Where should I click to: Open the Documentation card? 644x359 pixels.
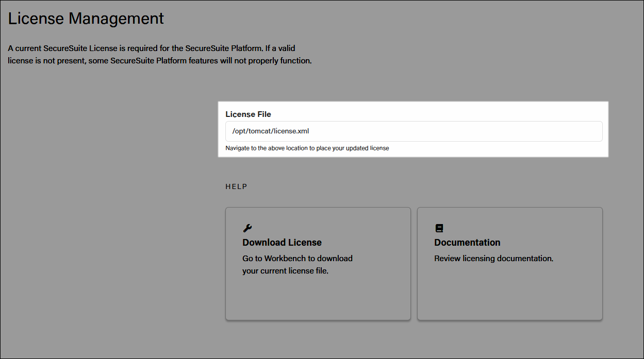pyautogui.click(x=510, y=264)
